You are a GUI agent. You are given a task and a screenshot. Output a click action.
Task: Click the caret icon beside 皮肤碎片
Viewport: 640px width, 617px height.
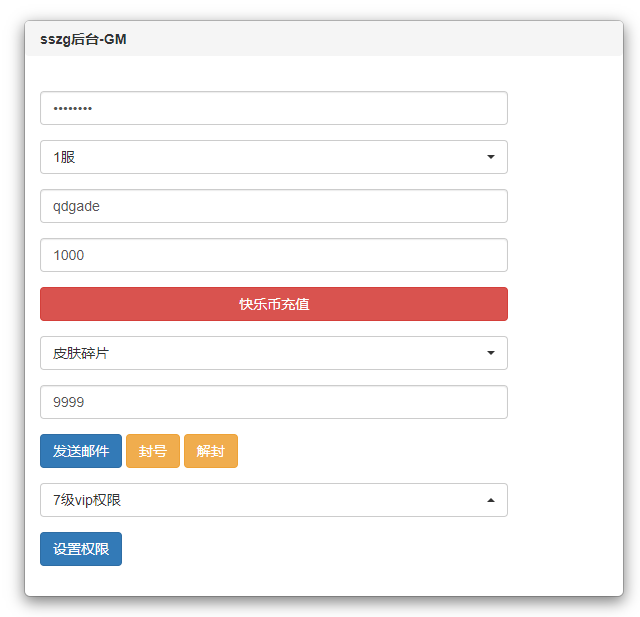point(490,353)
